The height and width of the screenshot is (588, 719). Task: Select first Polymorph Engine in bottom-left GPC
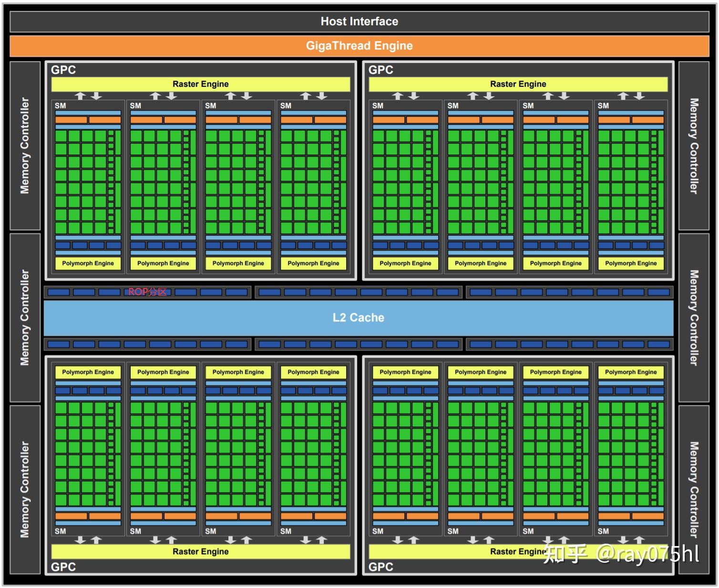click(x=88, y=372)
